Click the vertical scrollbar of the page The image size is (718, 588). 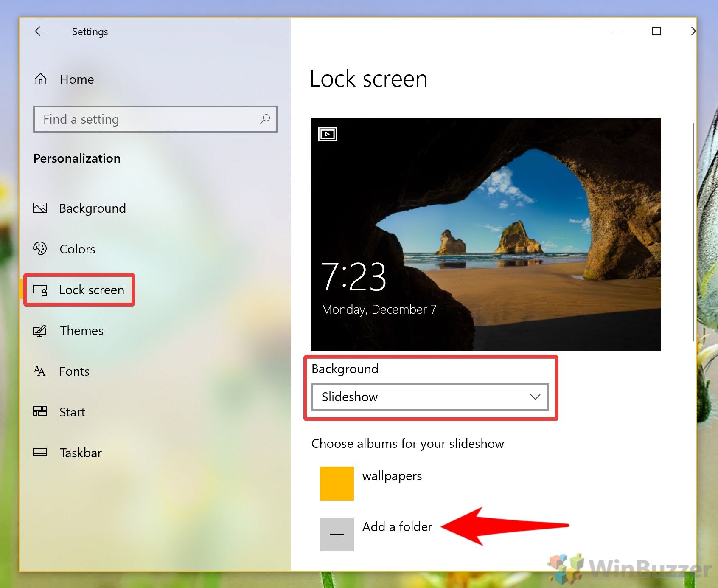tap(693, 232)
